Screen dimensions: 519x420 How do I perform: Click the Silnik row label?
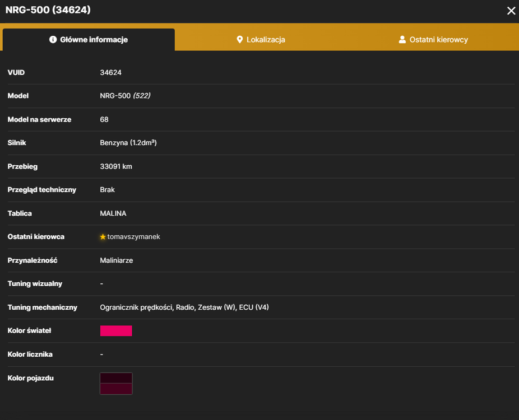(17, 143)
